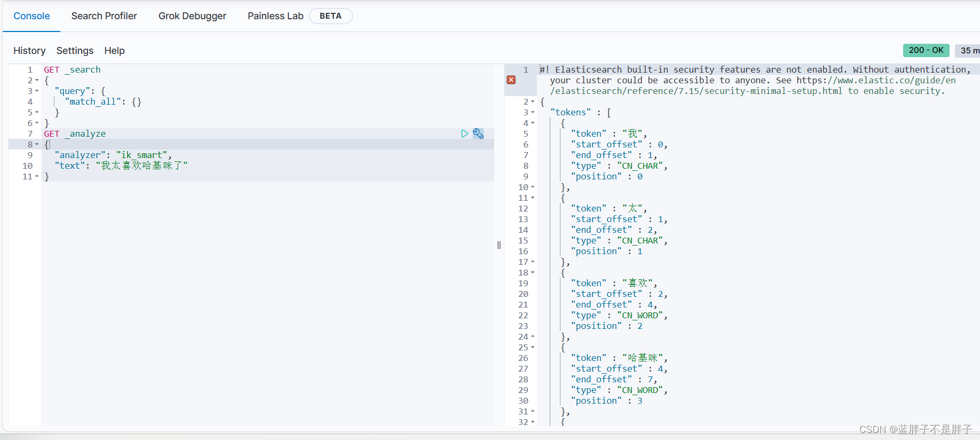Click the token "哈基咪" response line
980x440 pixels.
pyautogui.click(x=619, y=358)
